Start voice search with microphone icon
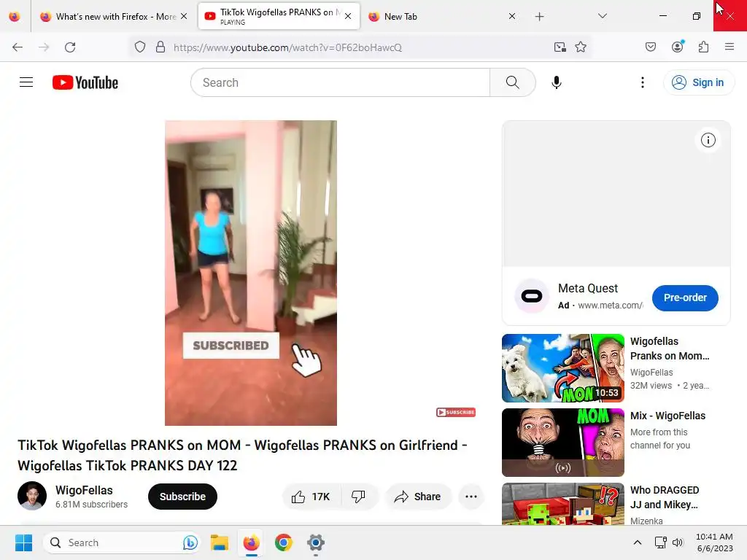This screenshot has width=747, height=560. point(556,82)
